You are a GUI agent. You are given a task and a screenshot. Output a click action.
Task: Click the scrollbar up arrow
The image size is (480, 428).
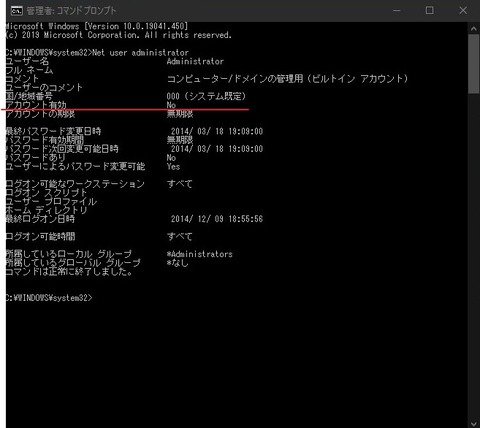[474, 29]
